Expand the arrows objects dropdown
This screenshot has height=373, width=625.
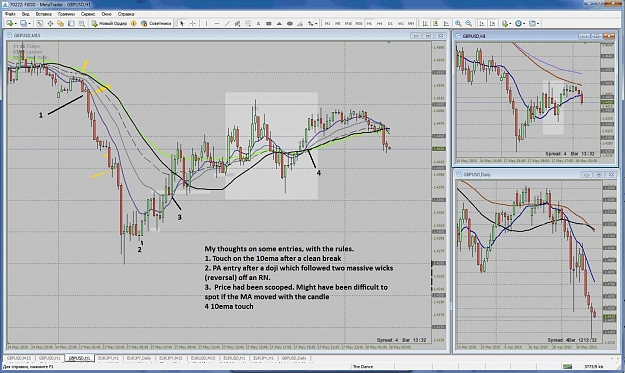(x=316, y=24)
